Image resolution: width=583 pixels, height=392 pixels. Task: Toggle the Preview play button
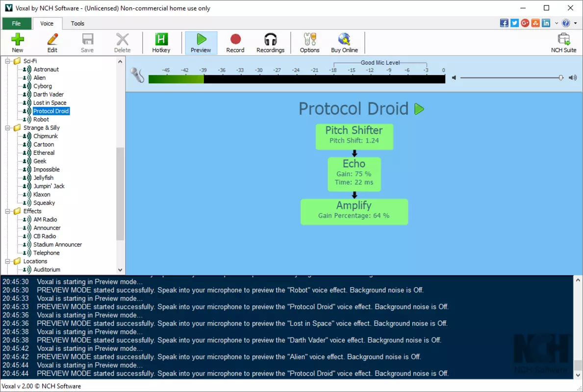pyautogui.click(x=201, y=43)
